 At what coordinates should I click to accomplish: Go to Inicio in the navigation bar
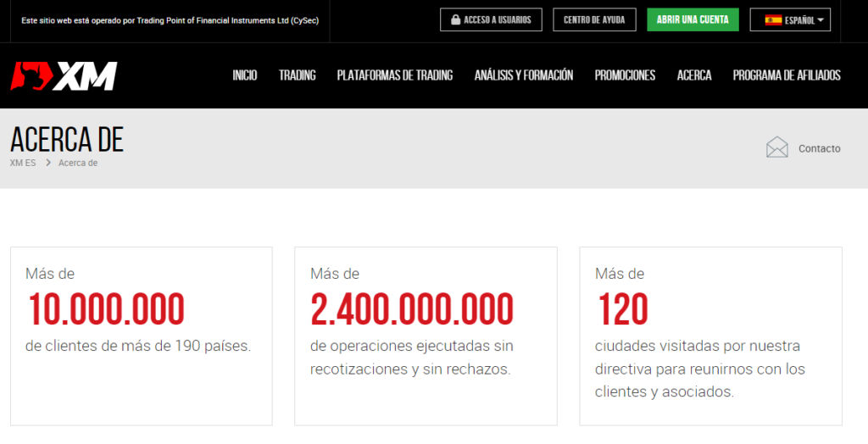click(244, 75)
